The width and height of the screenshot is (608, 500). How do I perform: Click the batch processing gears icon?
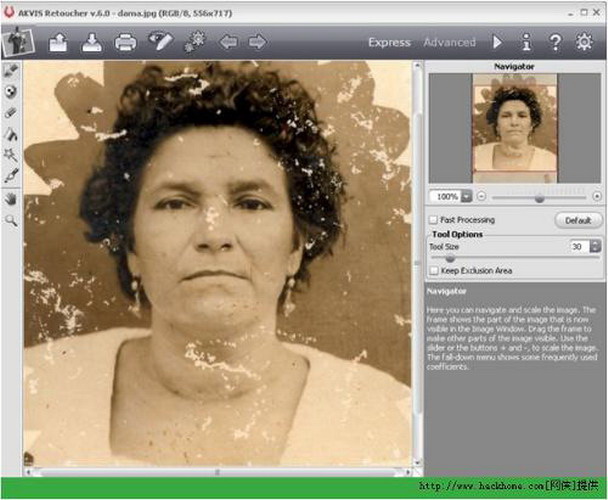195,42
